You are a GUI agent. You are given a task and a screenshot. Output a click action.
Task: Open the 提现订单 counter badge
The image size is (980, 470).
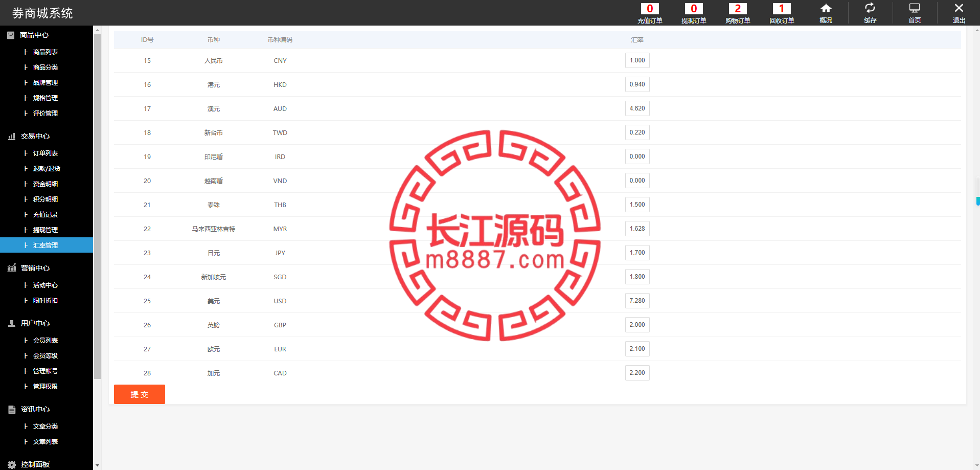(x=694, y=9)
